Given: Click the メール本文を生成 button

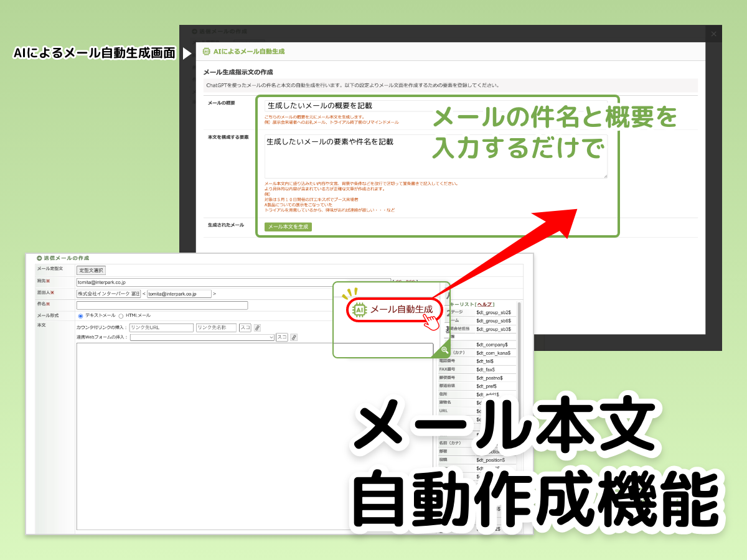Looking at the screenshot, I should point(286,226).
